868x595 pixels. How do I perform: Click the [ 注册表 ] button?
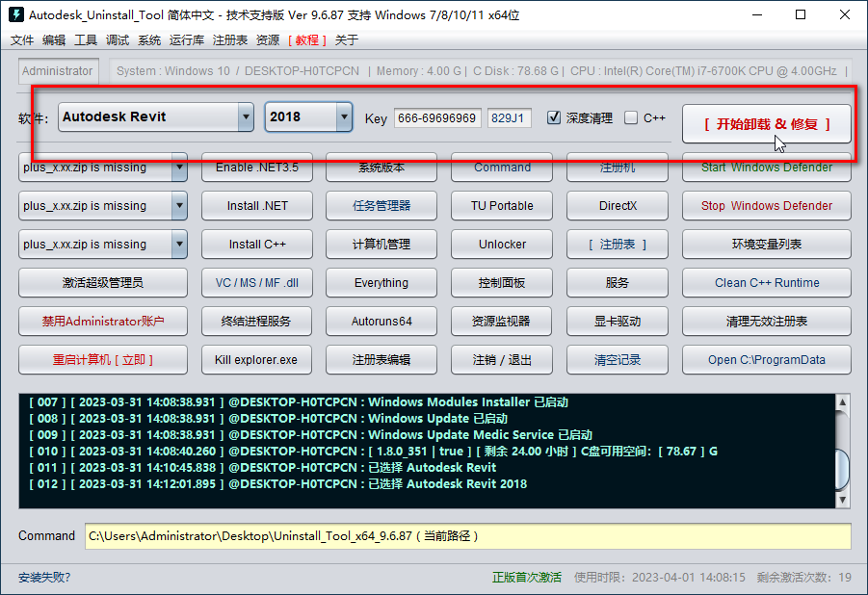[618, 245]
